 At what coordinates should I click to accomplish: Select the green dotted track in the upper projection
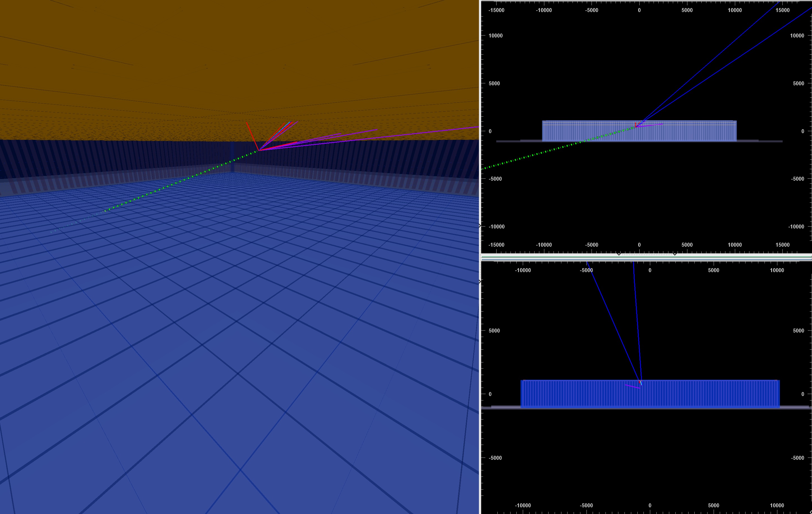pyautogui.click(x=558, y=148)
